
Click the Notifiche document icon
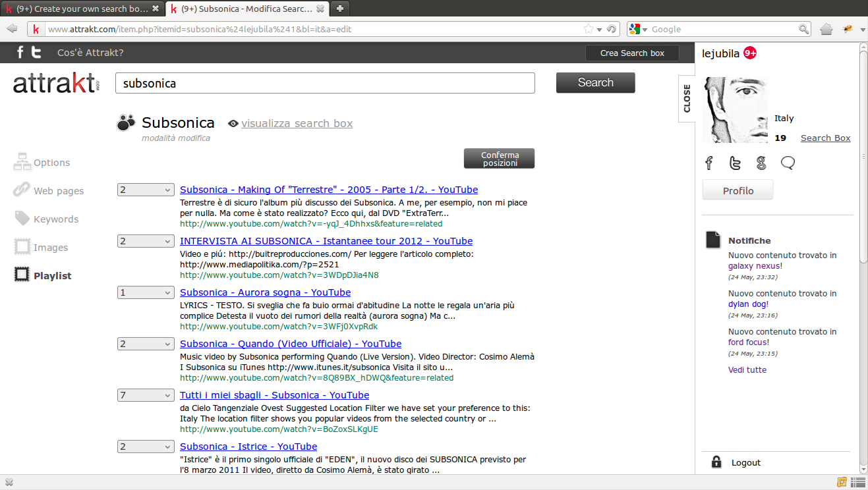[713, 240]
